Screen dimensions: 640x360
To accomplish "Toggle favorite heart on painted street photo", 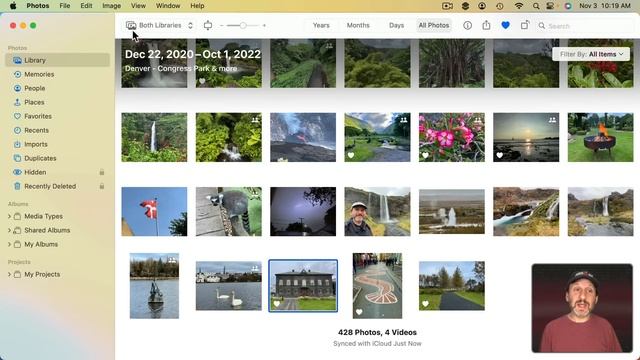I will [359, 312].
